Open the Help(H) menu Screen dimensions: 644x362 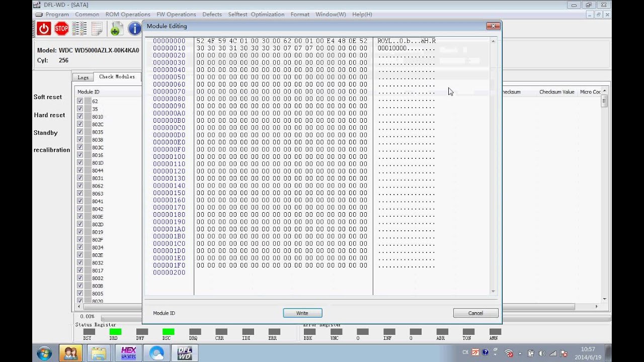(362, 15)
